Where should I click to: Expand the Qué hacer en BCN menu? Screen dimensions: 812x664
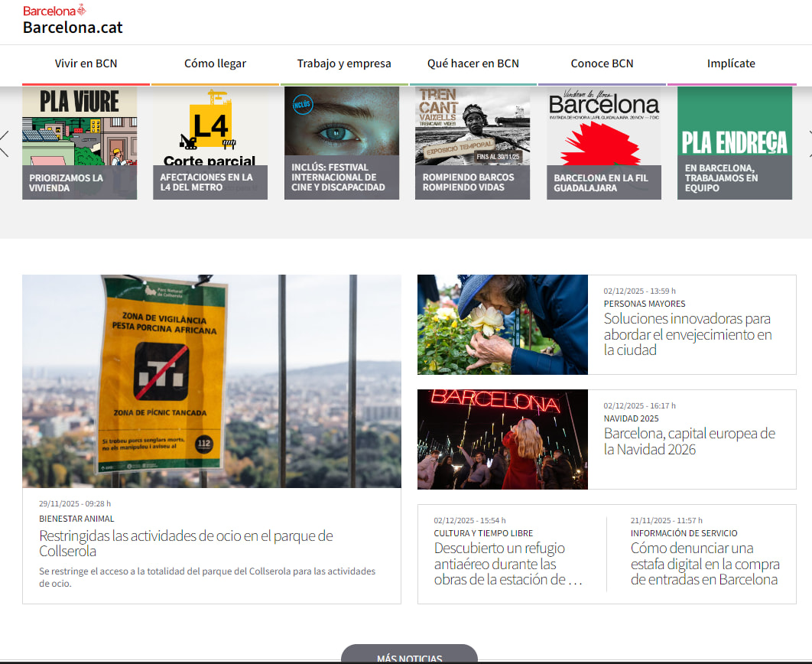pos(473,63)
